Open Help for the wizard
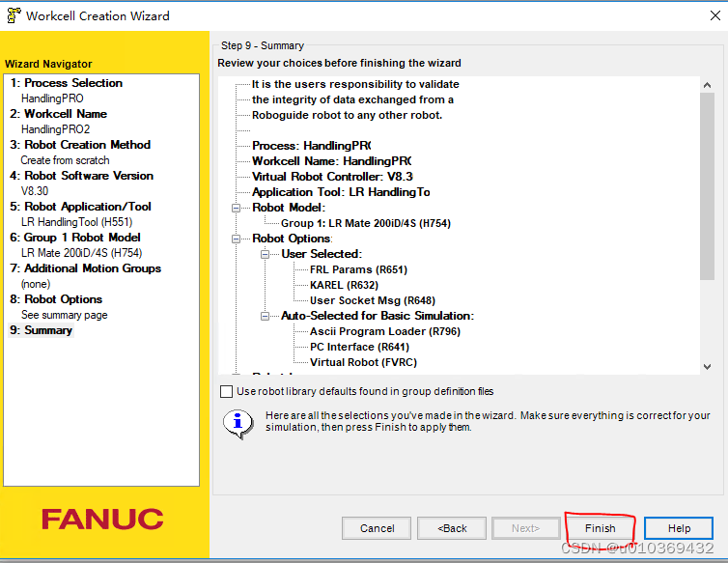Viewport: 728px width, 563px height. coord(679,528)
